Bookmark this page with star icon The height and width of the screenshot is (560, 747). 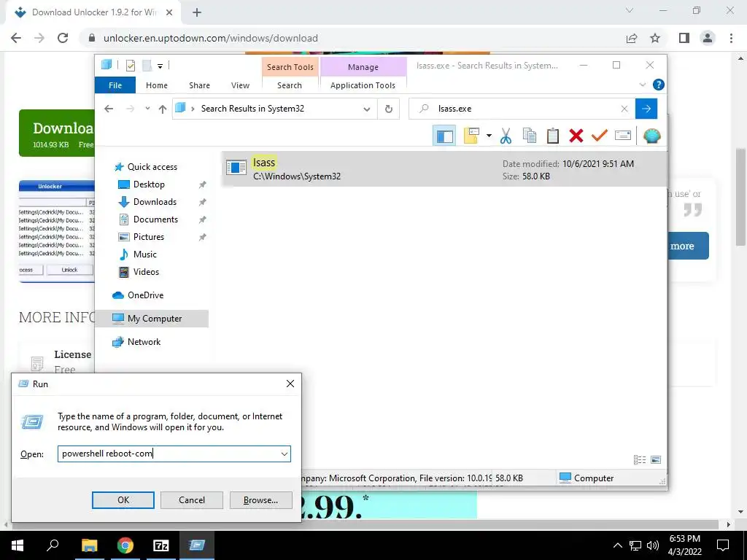[x=656, y=38]
